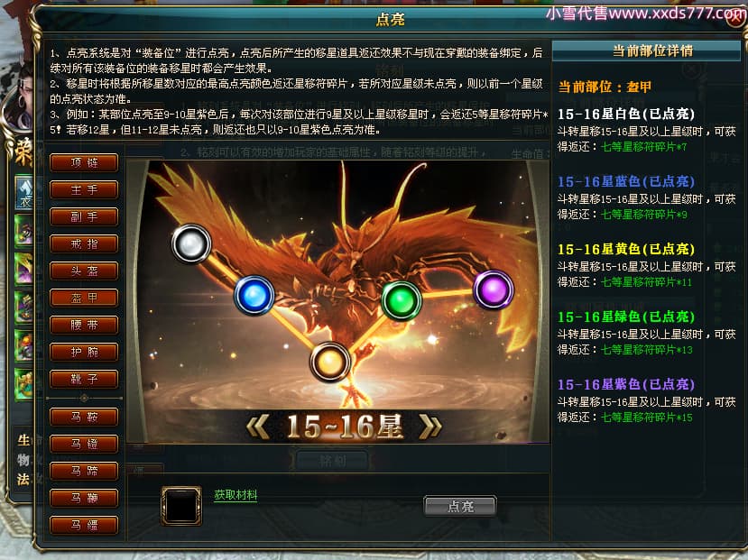Select the 靴子 slot tab
Image resolution: width=748 pixels, height=560 pixels.
pos(84,380)
